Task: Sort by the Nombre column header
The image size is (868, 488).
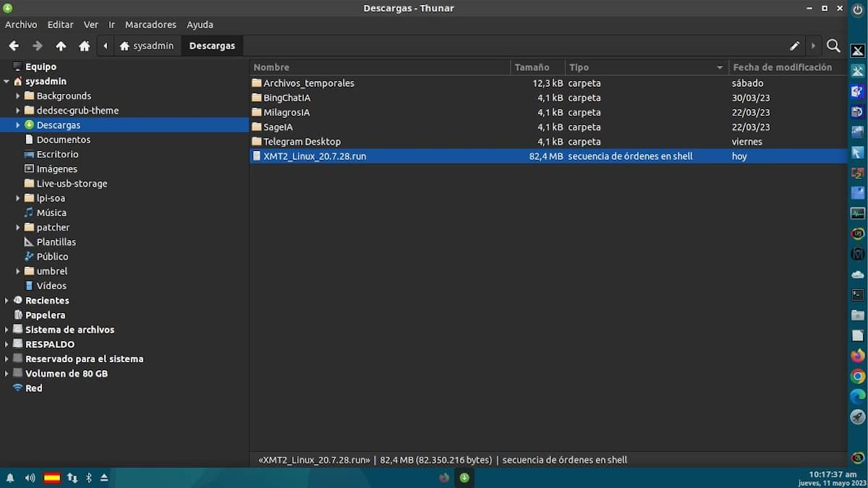Action: (x=380, y=67)
